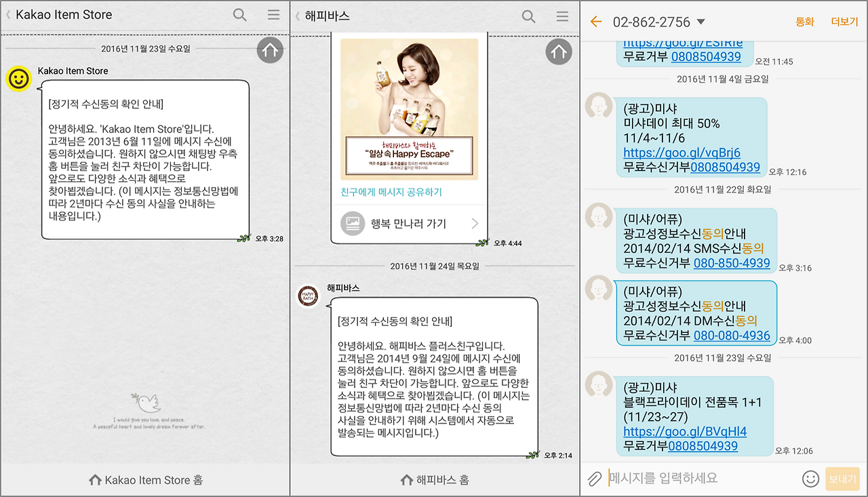Image resolution: width=868 pixels, height=497 pixels.
Task: Tap the round home button in Kakao Item Store chat
Action: 270,50
